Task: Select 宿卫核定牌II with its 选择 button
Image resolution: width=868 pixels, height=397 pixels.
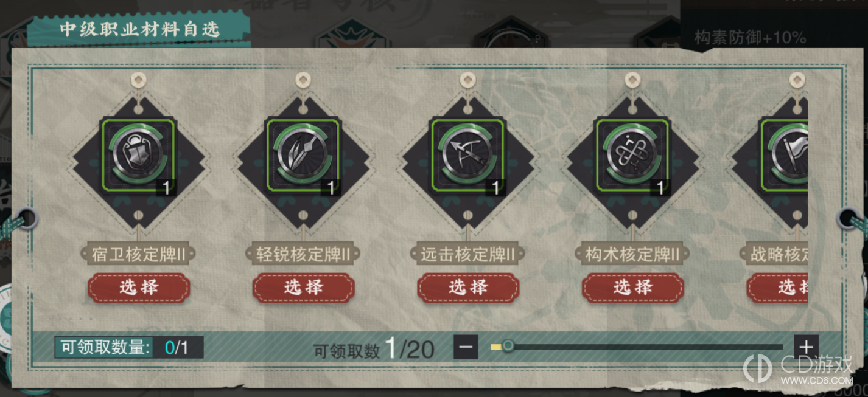Action: click(139, 288)
